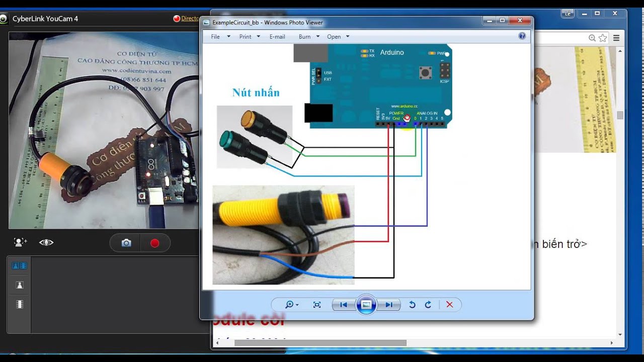Delete the photo with red X icon
The height and width of the screenshot is (362, 644).
450,305
